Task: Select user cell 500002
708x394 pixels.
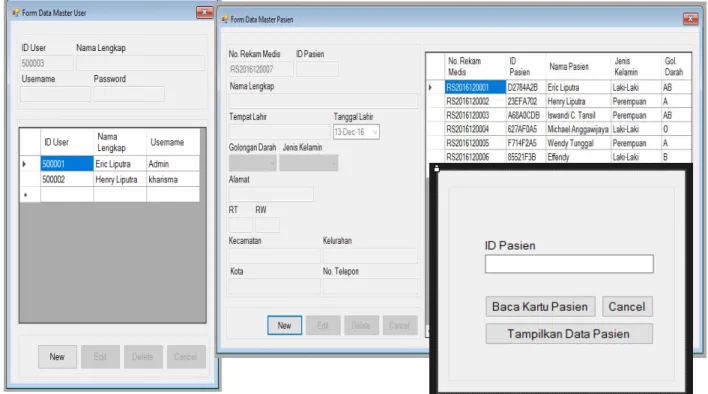Action: tap(67, 179)
